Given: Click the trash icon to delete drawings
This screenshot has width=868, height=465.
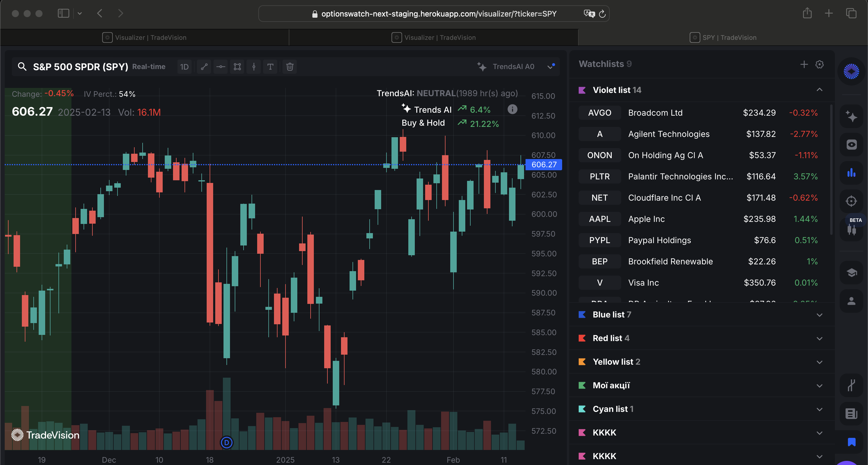Looking at the screenshot, I should pyautogui.click(x=290, y=67).
